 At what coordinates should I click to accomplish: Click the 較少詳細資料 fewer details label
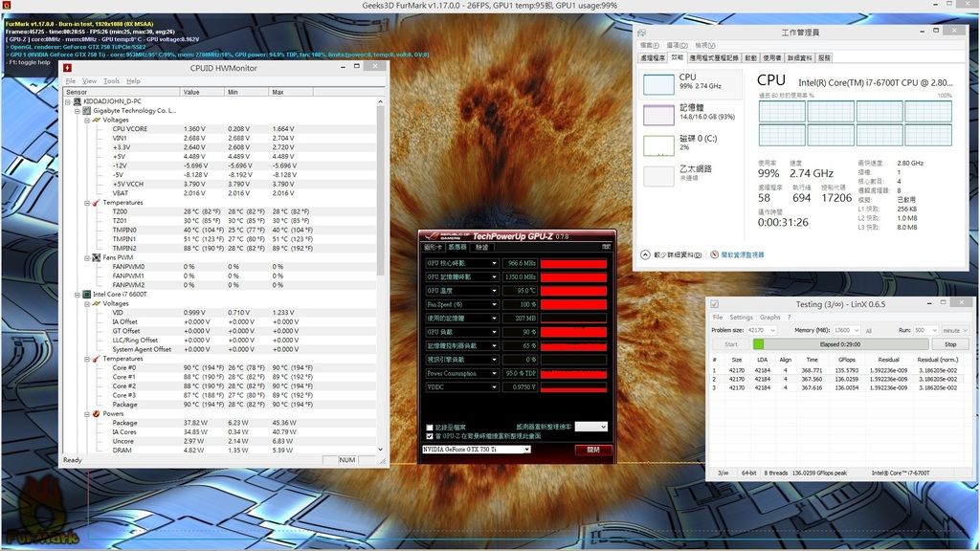677,254
